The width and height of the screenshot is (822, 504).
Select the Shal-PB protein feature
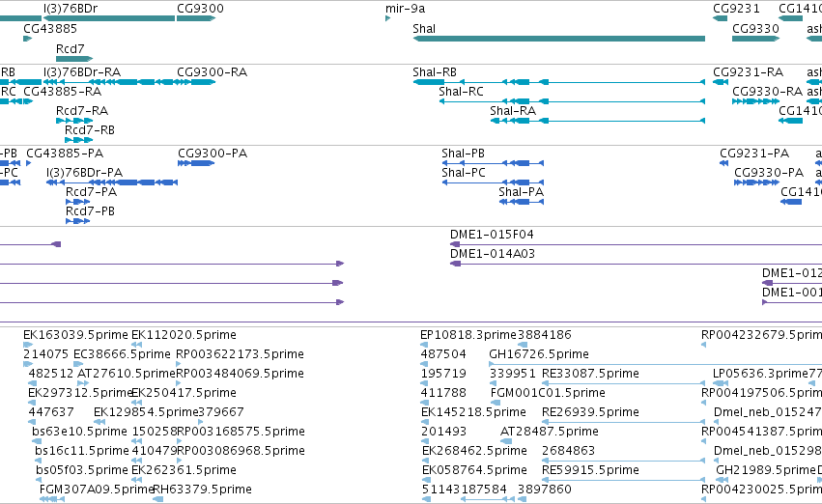click(493, 163)
